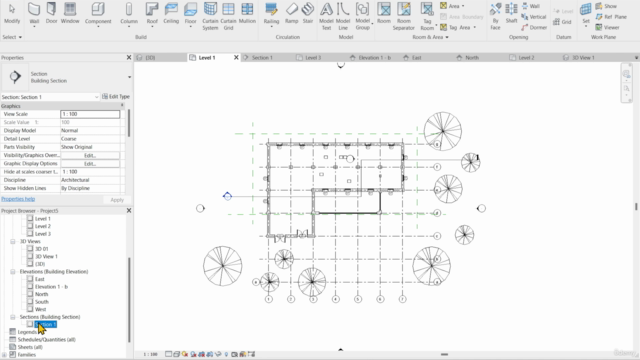The width and height of the screenshot is (640, 360).
Task: Click Edit for Graphic Display Options
Action: pyautogui.click(x=90, y=164)
